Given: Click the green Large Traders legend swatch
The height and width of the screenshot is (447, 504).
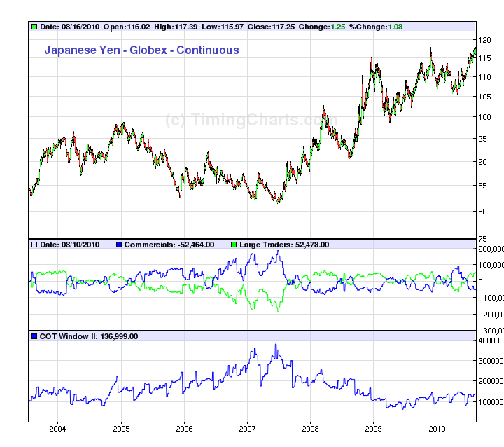Looking at the screenshot, I should 234,245.
